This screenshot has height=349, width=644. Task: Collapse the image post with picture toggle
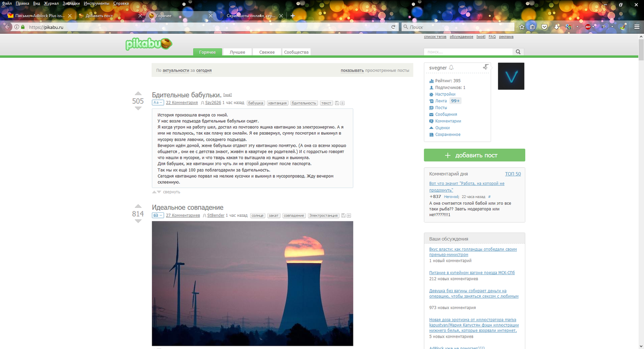point(158,216)
